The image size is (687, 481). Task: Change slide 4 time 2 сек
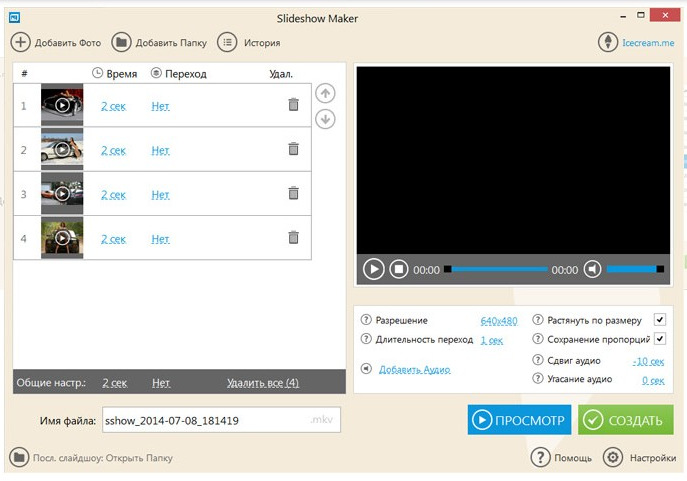pyautogui.click(x=113, y=239)
